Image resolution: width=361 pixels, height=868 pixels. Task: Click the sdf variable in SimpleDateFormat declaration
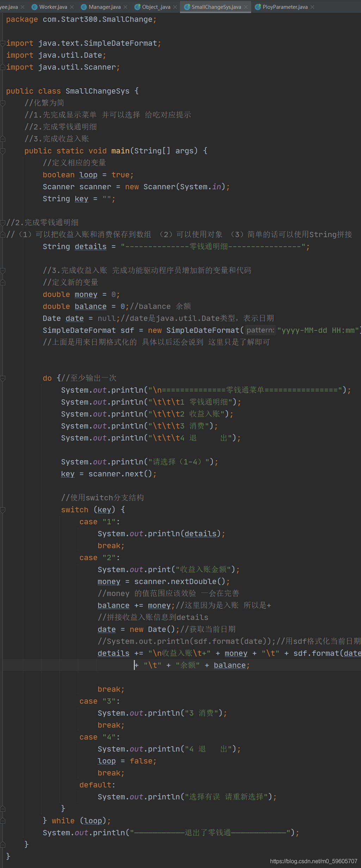(x=127, y=330)
